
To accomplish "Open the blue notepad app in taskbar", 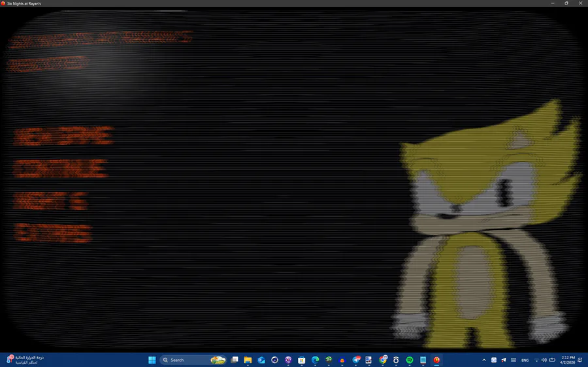I will pos(423,360).
